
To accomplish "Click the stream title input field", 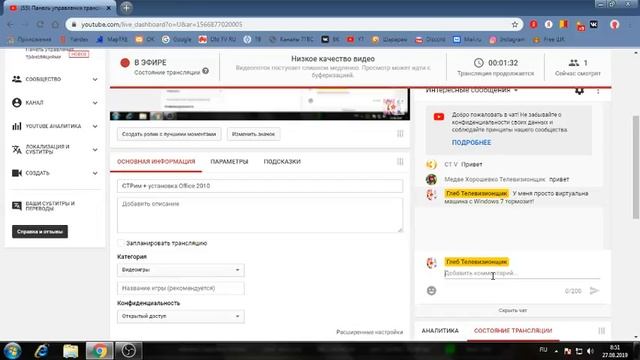I will (260, 186).
